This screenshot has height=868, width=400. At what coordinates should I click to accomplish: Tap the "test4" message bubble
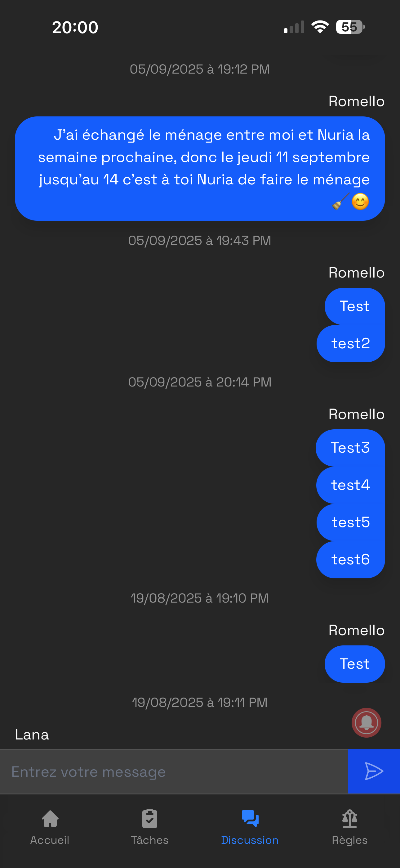(x=350, y=485)
